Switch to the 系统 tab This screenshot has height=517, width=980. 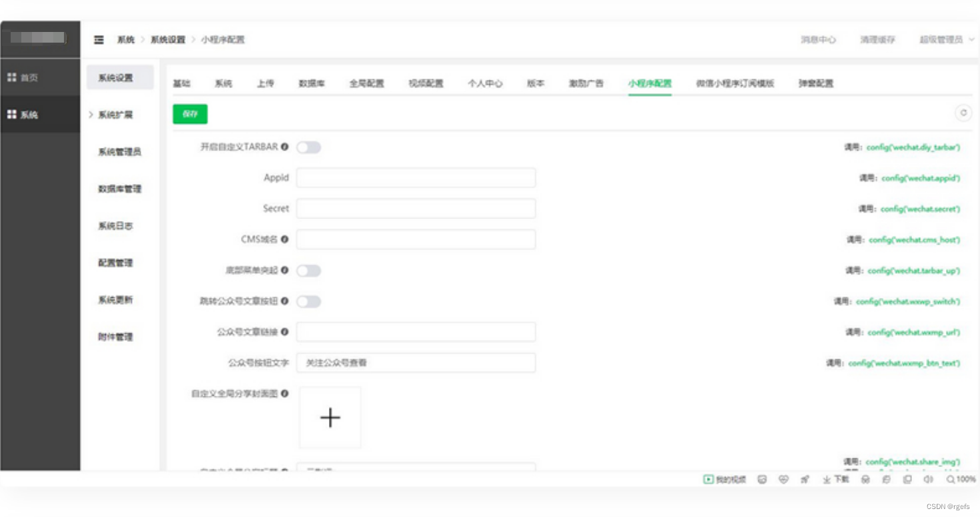(x=223, y=83)
